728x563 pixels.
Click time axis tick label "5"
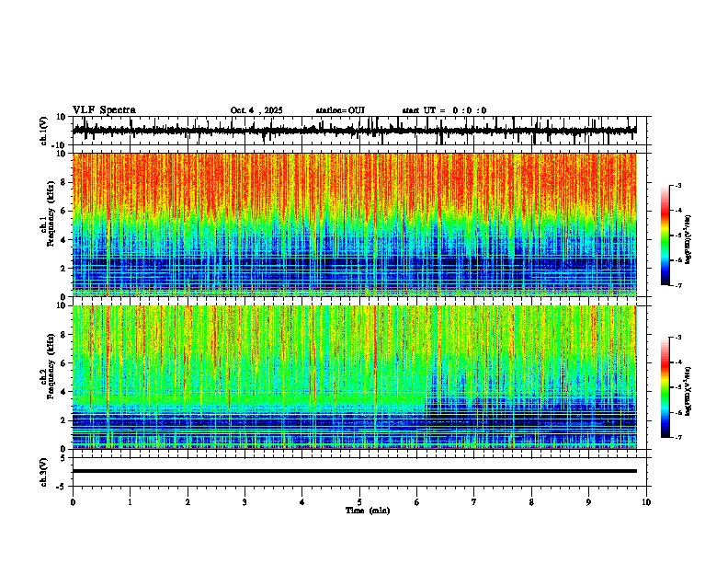point(359,502)
